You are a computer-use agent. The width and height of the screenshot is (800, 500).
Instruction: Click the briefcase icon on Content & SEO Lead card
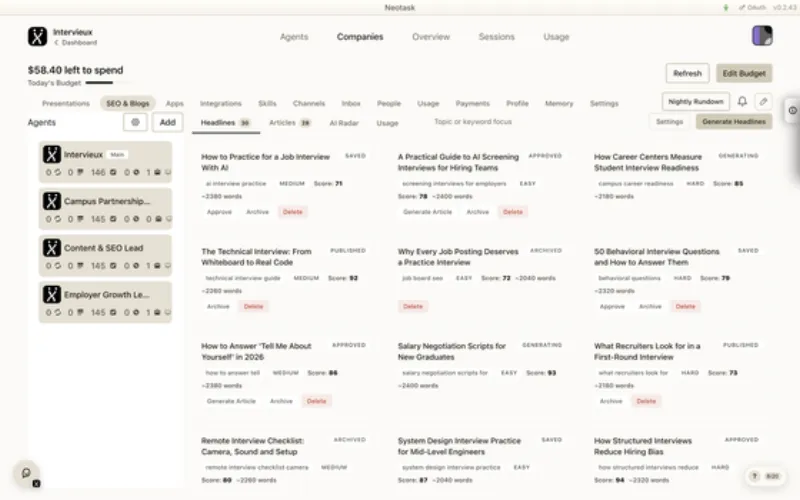(x=158, y=266)
